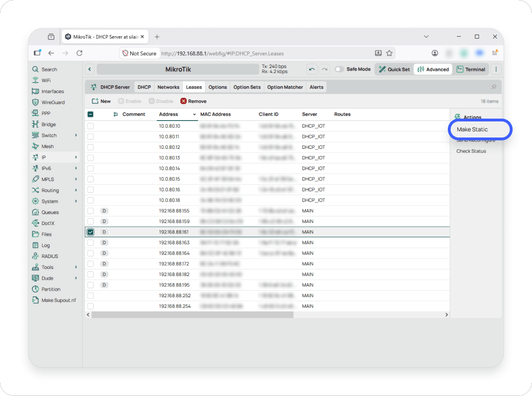Expand the Switch submenu

(x=76, y=135)
